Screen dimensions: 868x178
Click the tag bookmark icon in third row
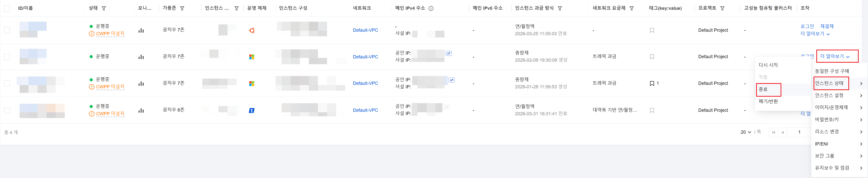coord(652,83)
